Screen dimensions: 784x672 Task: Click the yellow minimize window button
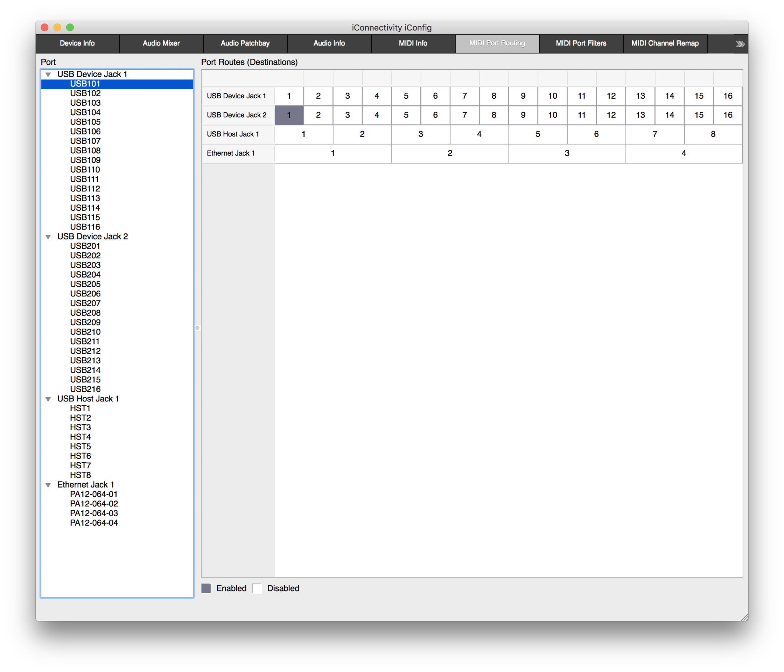57,27
